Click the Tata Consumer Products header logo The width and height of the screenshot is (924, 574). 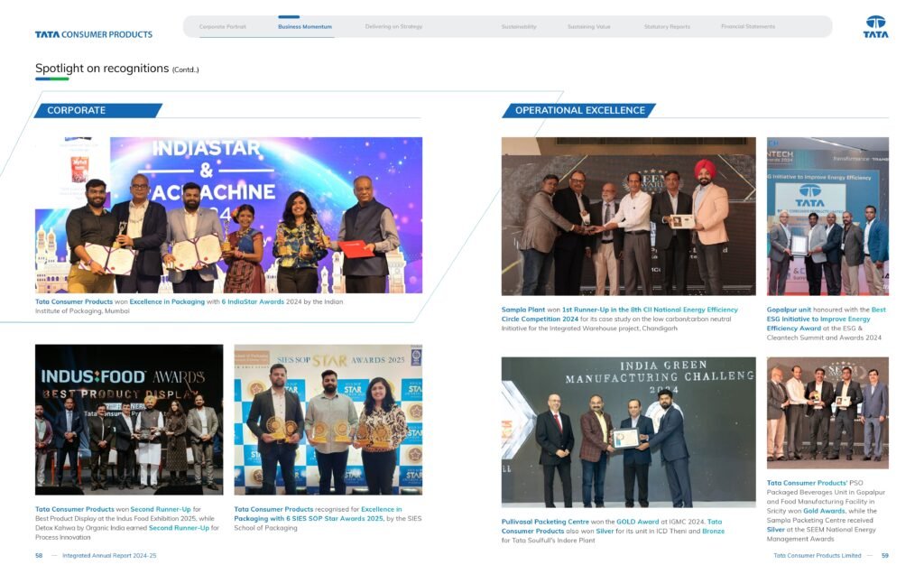coord(94,35)
